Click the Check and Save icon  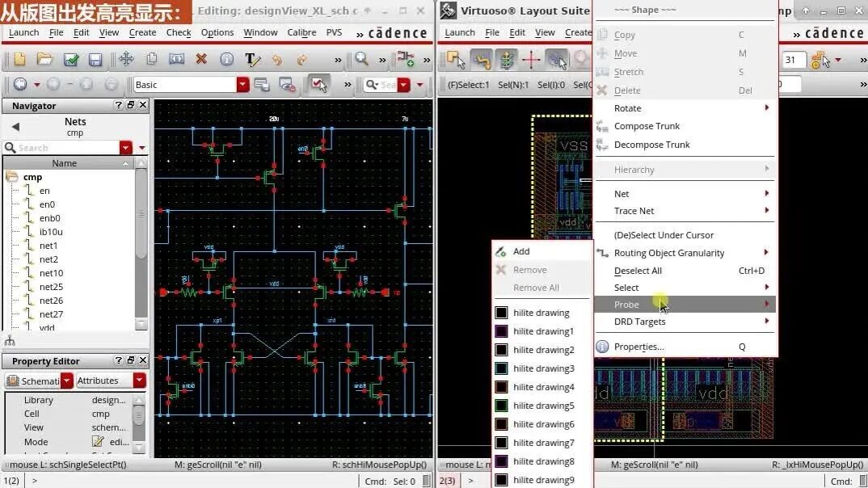click(x=71, y=59)
